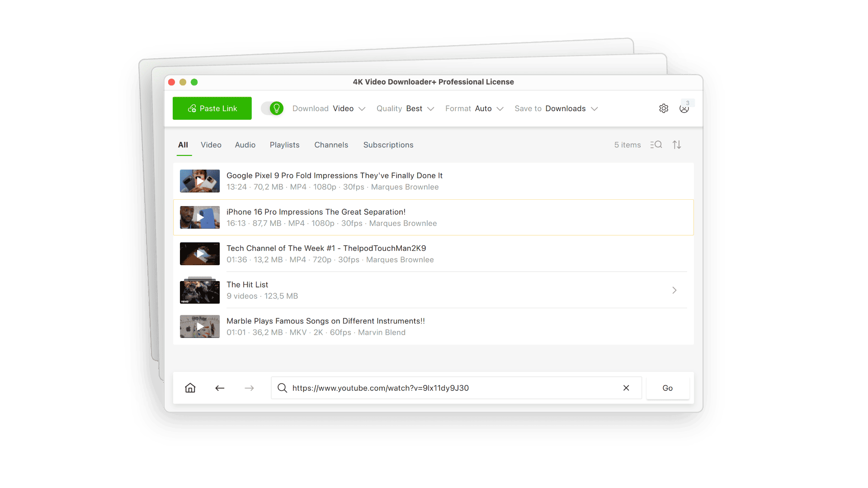The image size is (868, 488).
Task: Switch to the Subscriptions tab
Action: pyautogui.click(x=388, y=145)
